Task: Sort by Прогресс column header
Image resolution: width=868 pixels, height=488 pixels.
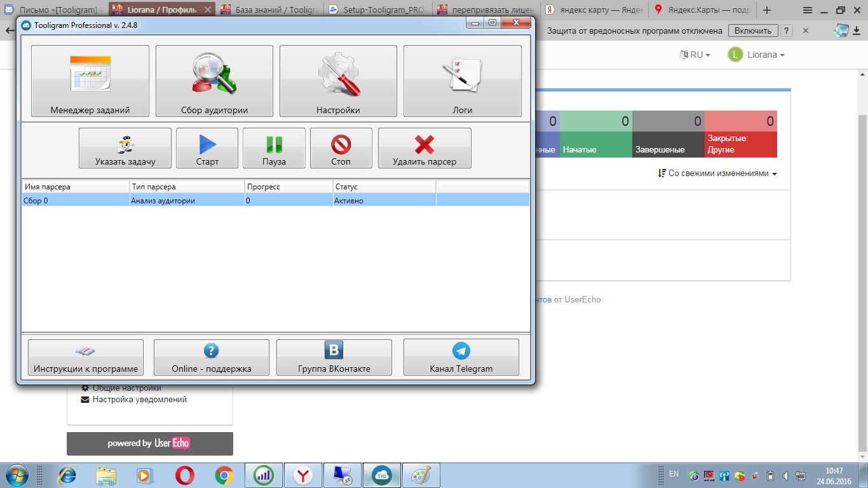Action: pos(289,187)
